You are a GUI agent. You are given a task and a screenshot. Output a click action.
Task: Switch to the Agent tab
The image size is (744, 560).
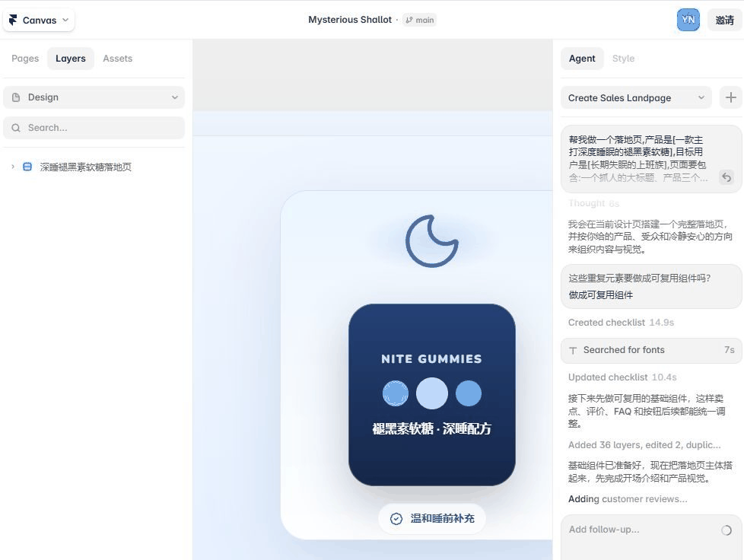582,59
